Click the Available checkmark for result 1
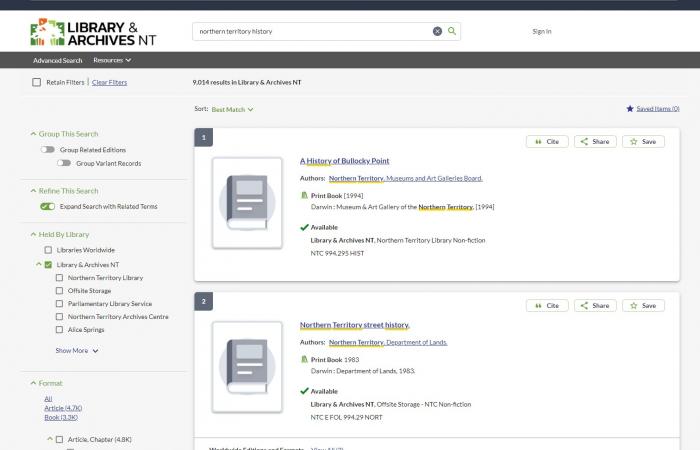 [304, 227]
